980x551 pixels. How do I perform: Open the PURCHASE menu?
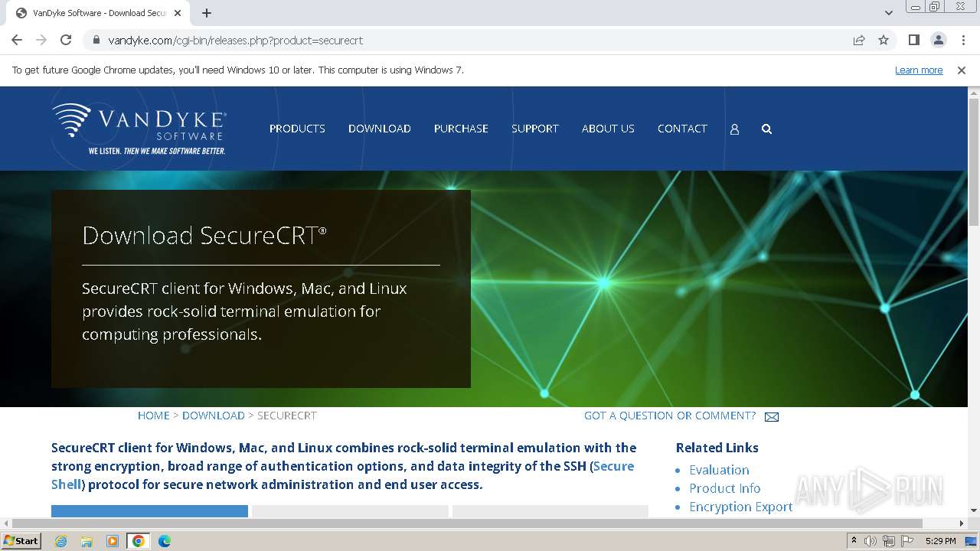pos(461,129)
